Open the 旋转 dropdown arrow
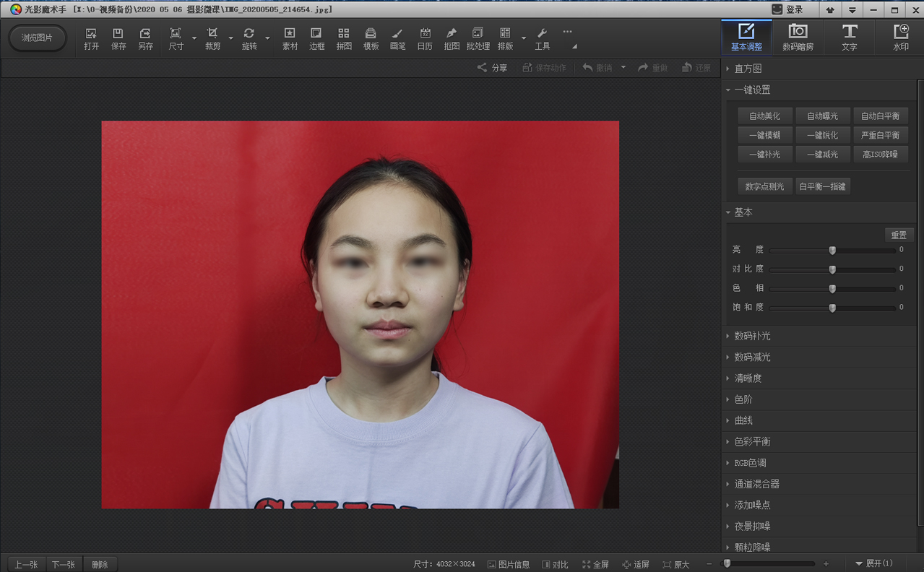The height and width of the screenshot is (572, 924). [267, 39]
